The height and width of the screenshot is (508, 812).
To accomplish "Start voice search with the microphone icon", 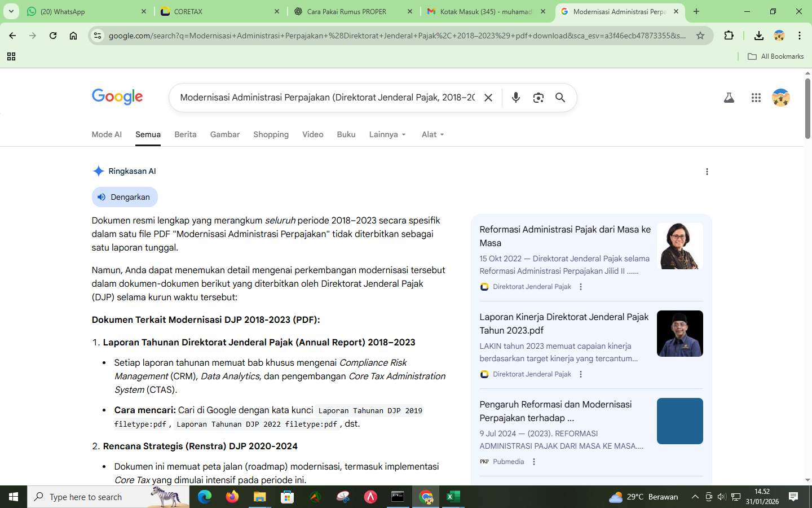I will (515, 98).
